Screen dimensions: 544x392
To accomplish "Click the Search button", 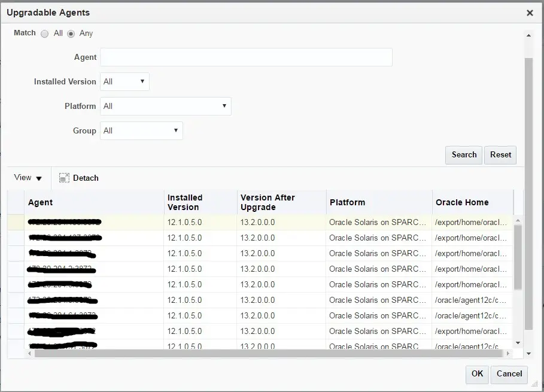I will [x=464, y=155].
